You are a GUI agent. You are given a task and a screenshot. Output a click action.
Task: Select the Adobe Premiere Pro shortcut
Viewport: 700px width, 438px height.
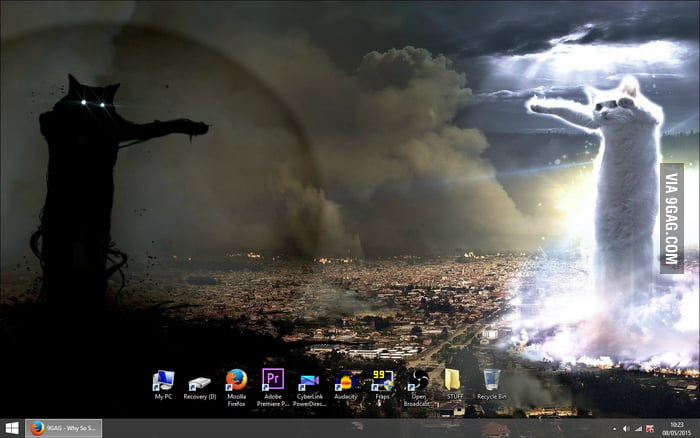click(272, 380)
